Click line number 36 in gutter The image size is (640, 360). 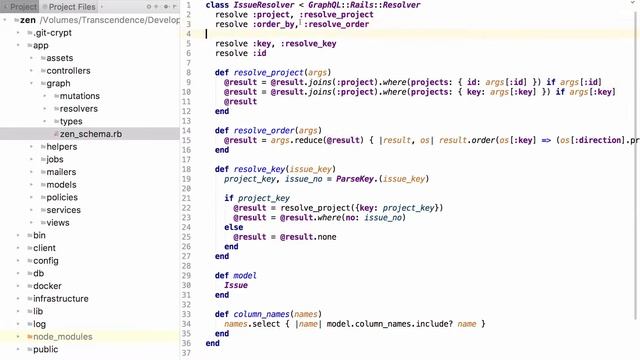click(187, 343)
